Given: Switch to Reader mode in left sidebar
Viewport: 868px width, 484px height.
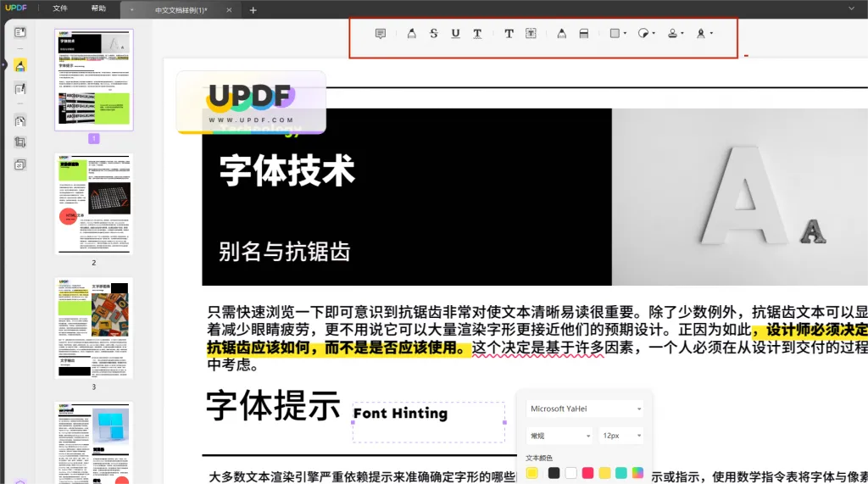Looking at the screenshot, I should tap(20, 33).
